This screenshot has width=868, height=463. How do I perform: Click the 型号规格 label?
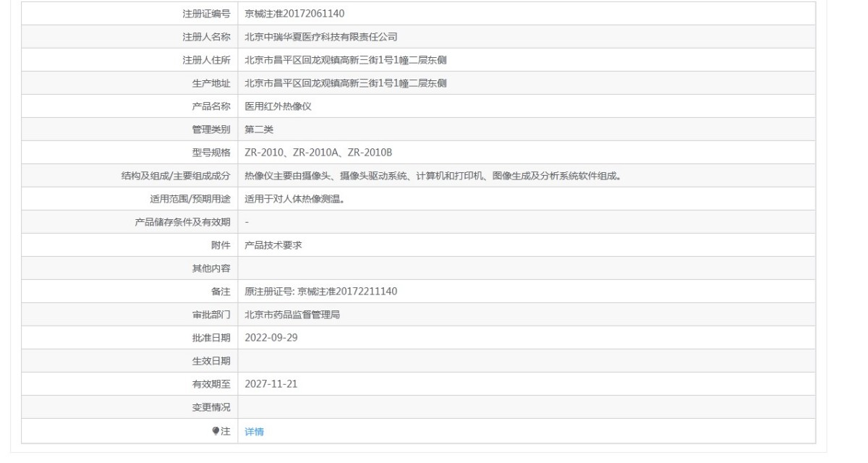tap(211, 153)
